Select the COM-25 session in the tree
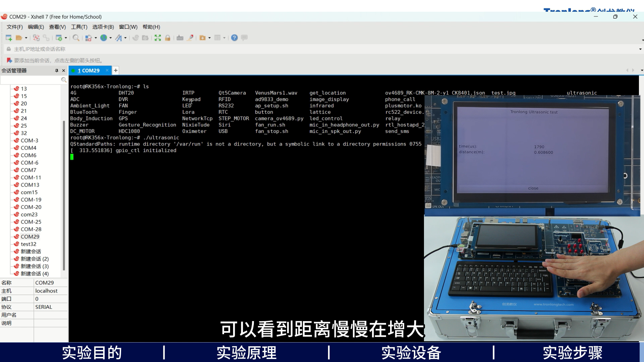The image size is (644, 362). [31, 222]
